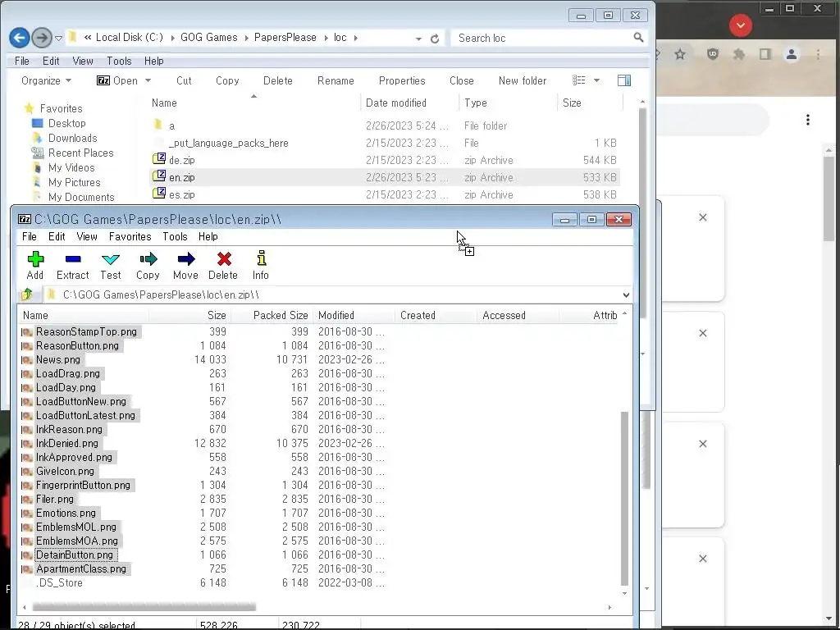
Task: Select News.png in the archive
Action: click(58, 359)
